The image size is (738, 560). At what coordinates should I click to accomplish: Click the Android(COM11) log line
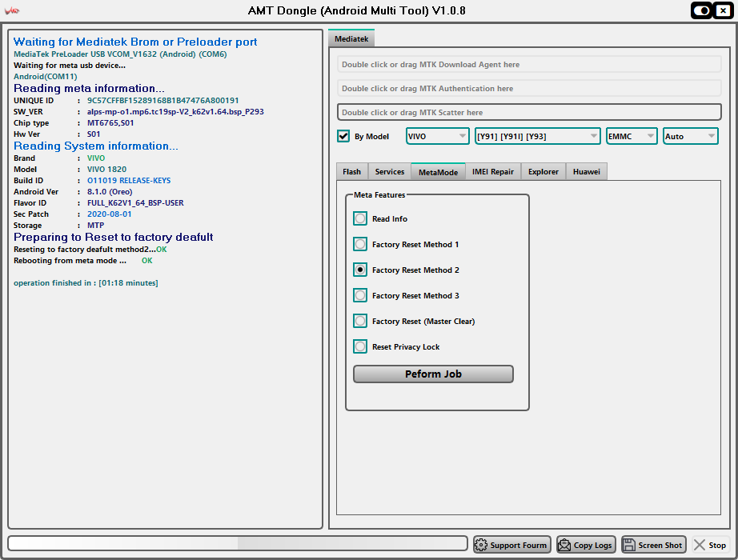click(45, 76)
